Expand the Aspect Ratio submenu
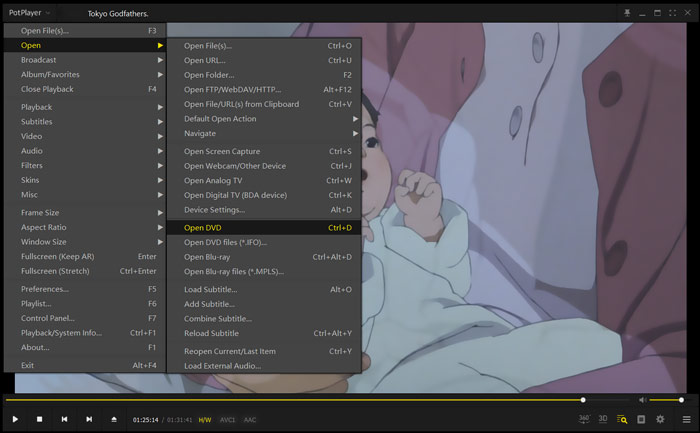The width and height of the screenshot is (700, 433). click(85, 227)
